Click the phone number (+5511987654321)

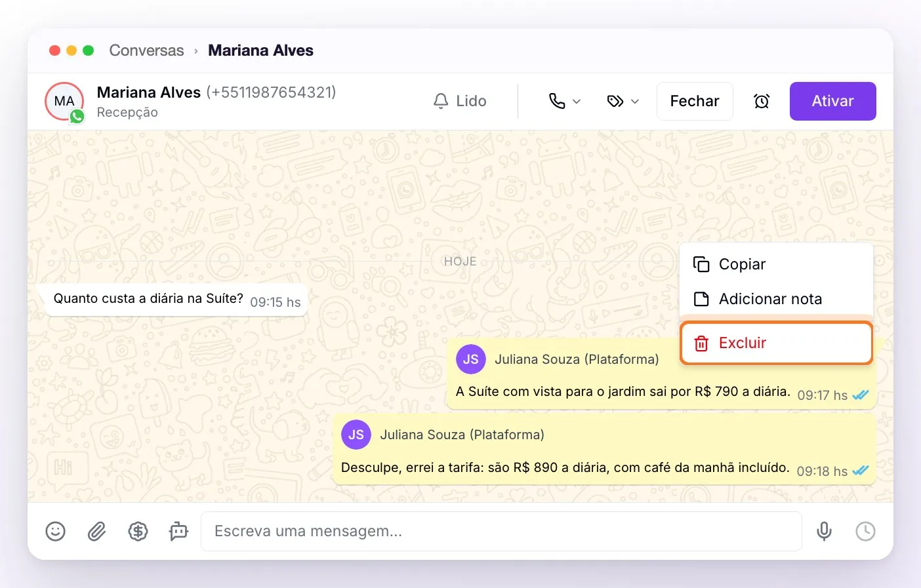click(x=271, y=92)
